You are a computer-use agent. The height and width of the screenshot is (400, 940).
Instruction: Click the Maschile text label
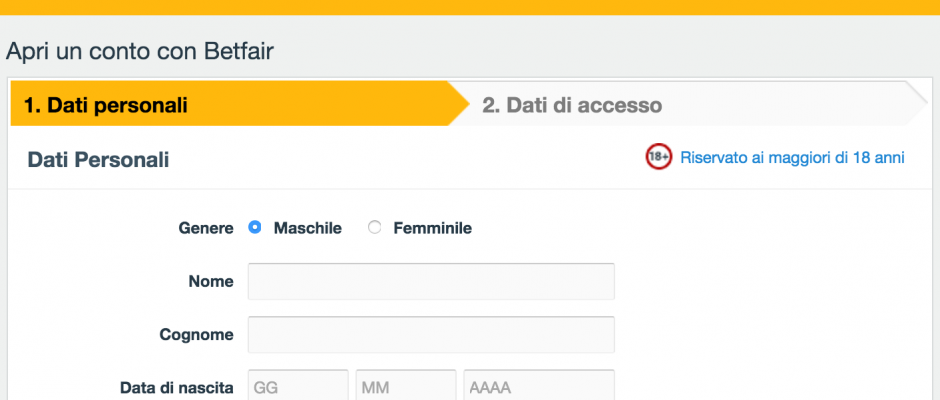308,228
